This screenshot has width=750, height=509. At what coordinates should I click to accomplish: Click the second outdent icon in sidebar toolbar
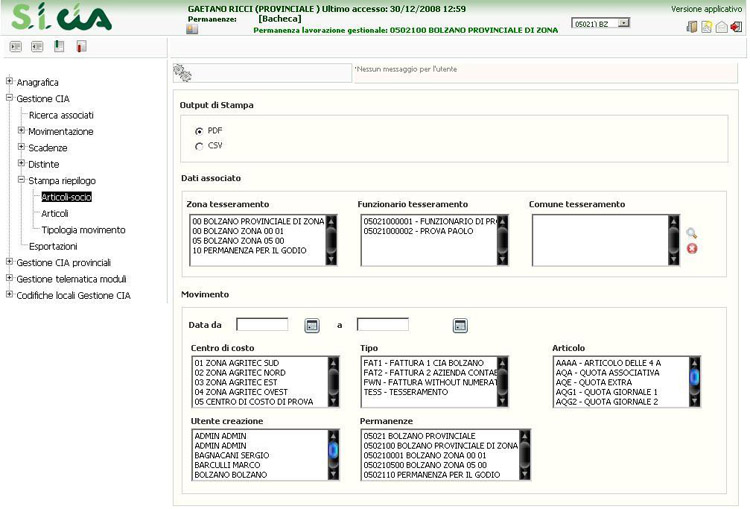[x=37, y=46]
